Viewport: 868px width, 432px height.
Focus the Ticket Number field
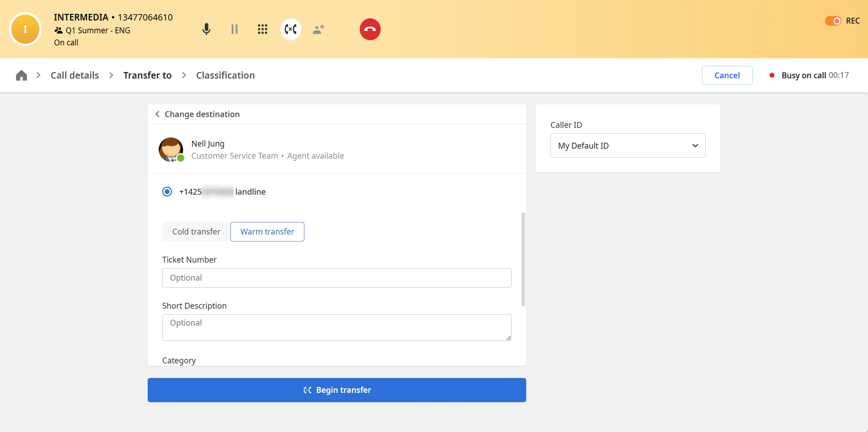coord(337,278)
